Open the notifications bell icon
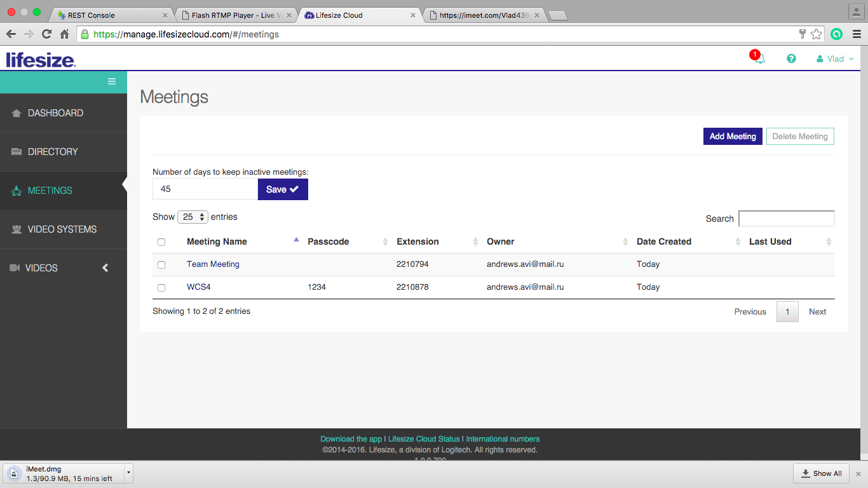 [x=759, y=59]
